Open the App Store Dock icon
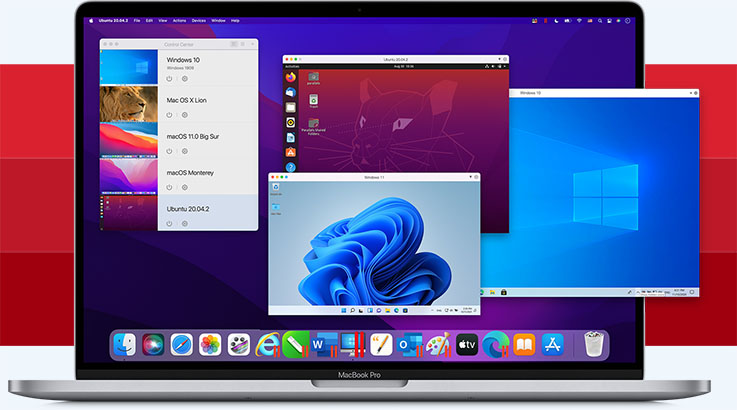Viewport: 737px width, 410px height. pos(553,345)
